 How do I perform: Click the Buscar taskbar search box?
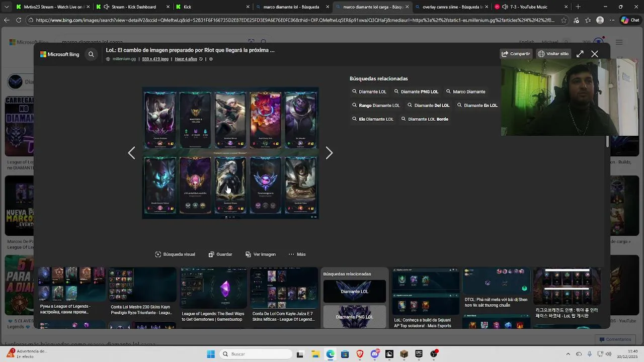point(255,354)
